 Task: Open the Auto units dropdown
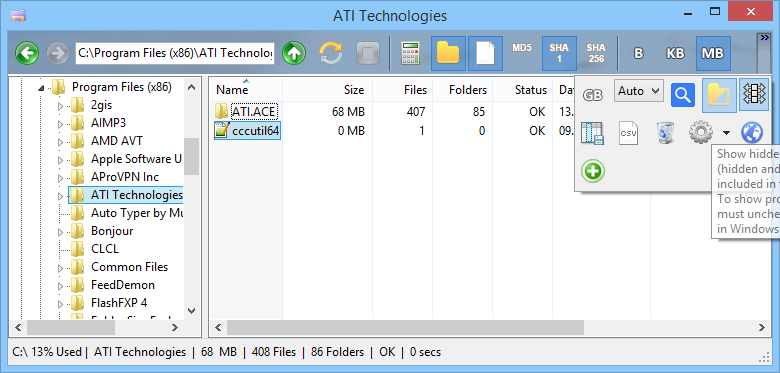click(x=638, y=91)
